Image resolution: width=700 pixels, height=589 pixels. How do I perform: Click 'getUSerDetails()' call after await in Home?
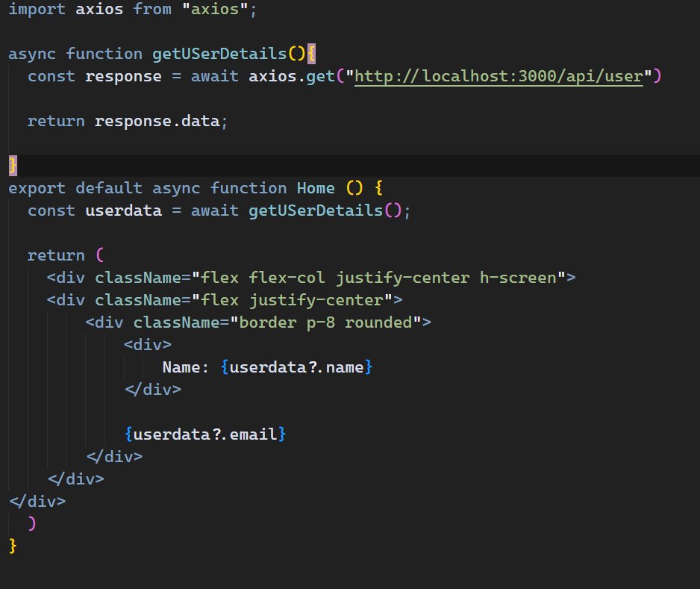[325, 211]
